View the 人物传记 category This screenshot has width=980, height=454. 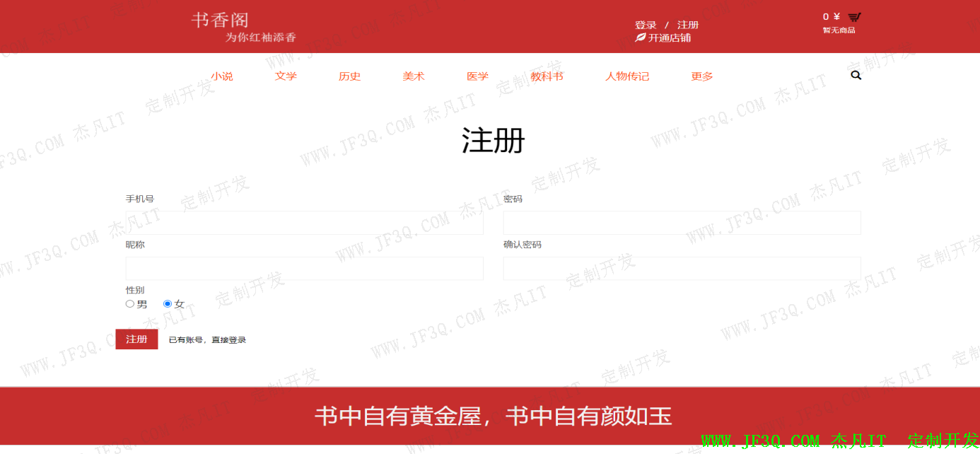(x=626, y=76)
